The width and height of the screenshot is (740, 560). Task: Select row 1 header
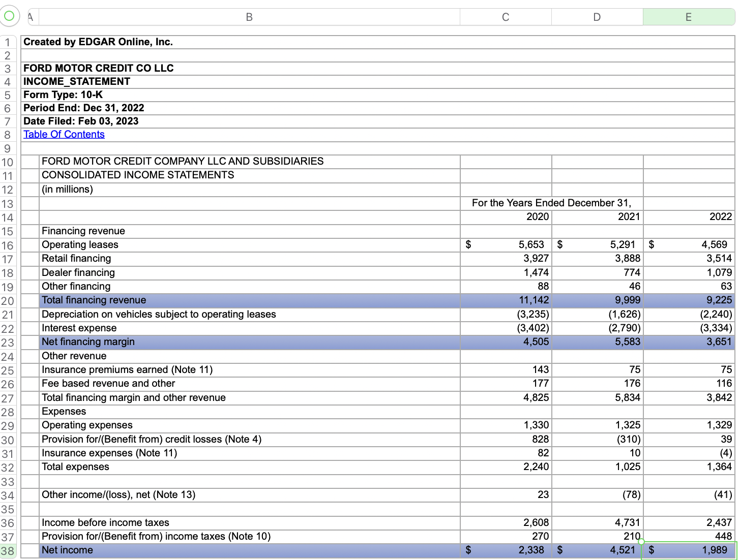coord(8,42)
